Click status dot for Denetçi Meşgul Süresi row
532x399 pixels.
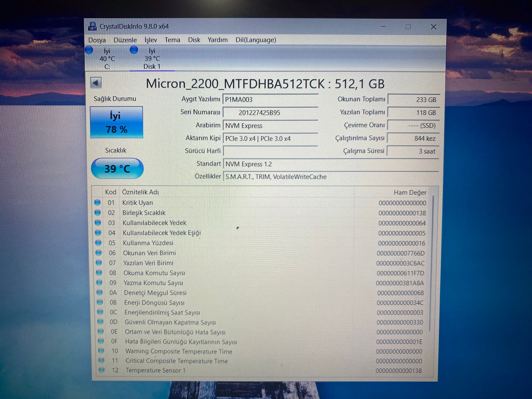(x=100, y=292)
